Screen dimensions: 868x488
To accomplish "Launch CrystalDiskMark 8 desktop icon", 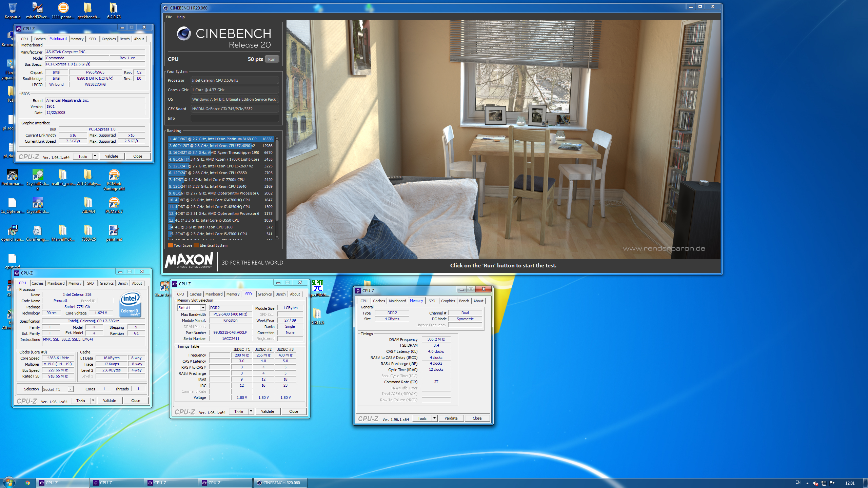I will 38,180.
